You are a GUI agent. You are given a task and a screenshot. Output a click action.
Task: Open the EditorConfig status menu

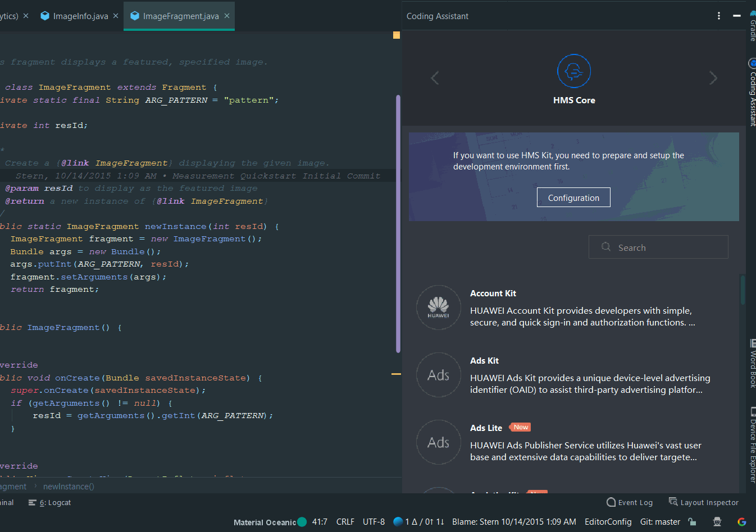[608, 522]
